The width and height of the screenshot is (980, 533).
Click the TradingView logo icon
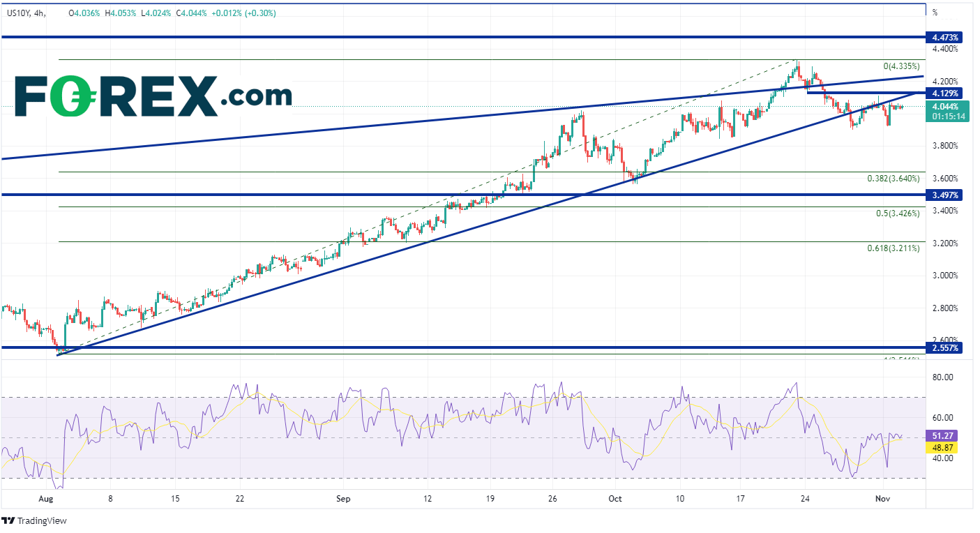(8, 520)
